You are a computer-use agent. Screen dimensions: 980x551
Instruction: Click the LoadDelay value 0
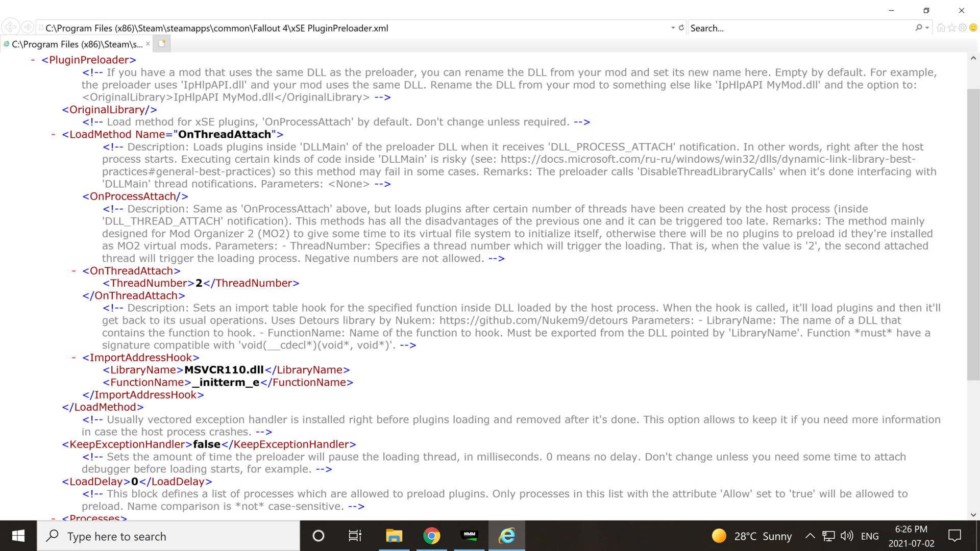[135, 482]
